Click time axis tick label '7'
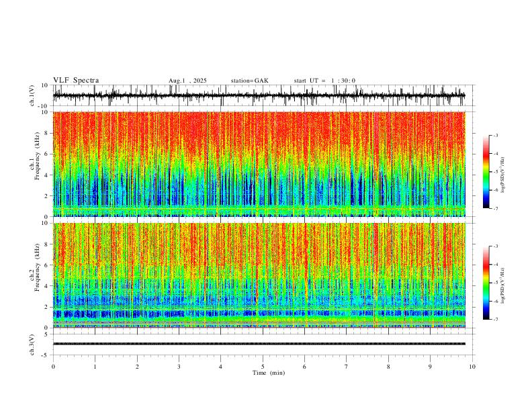This screenshot has height=411, width=532. click(x=347, y=367)
